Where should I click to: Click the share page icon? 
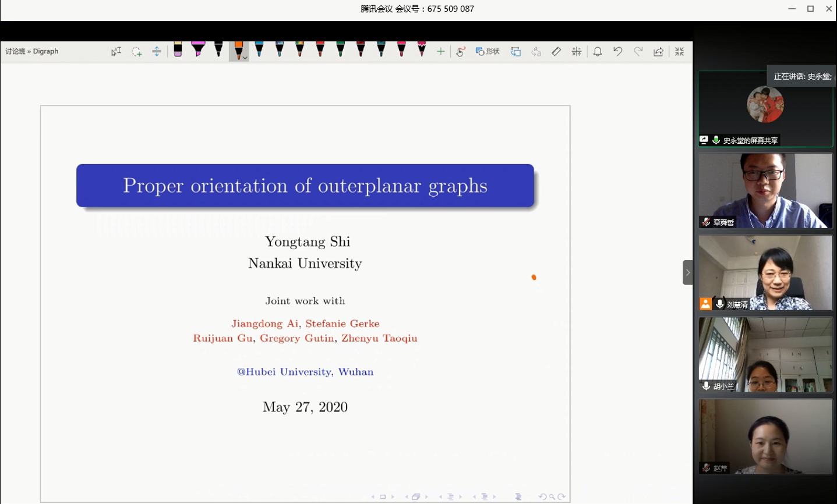658,52
